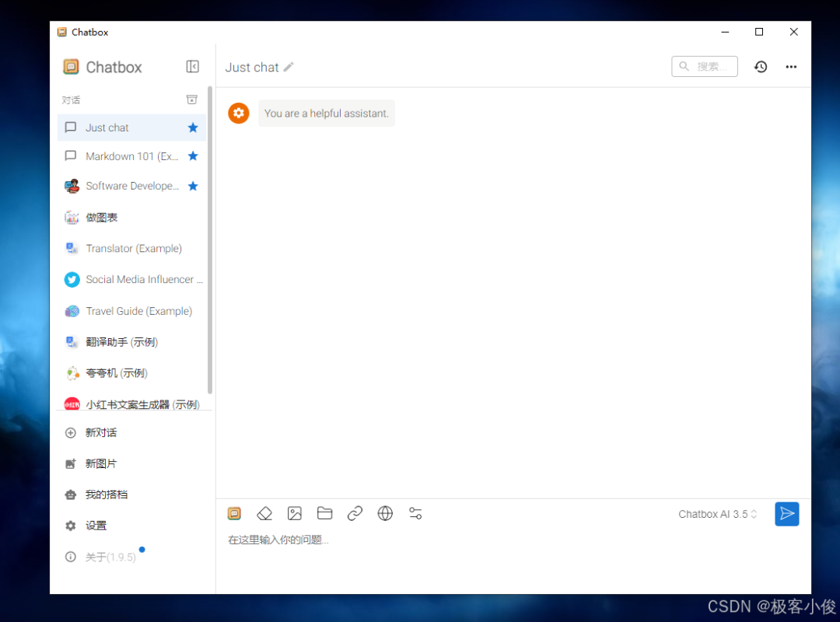Click the robot icon beside 我的搭档
The height and width of the screenshot is (622, 840).
(x=70, y=494)
